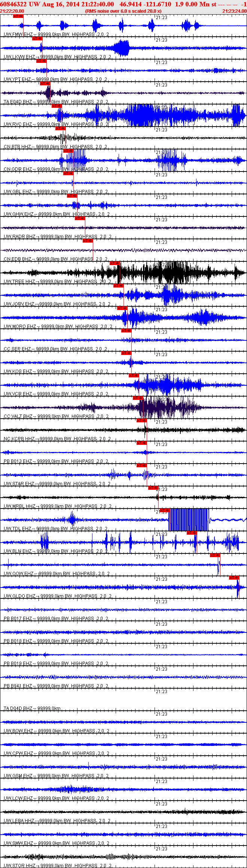
Task: Select the arrival pick on UW.MRBL trace
Action: pyautogui.click(x=153, y=488)
